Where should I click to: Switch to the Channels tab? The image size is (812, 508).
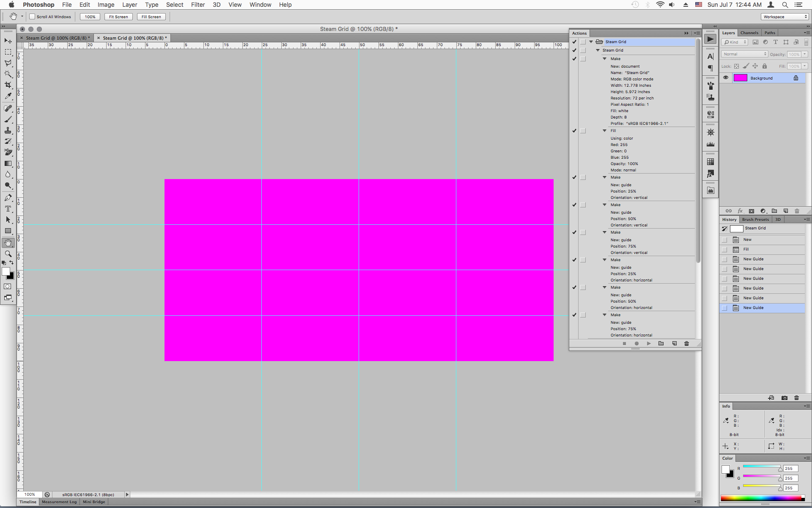click(x=749, y=33)
